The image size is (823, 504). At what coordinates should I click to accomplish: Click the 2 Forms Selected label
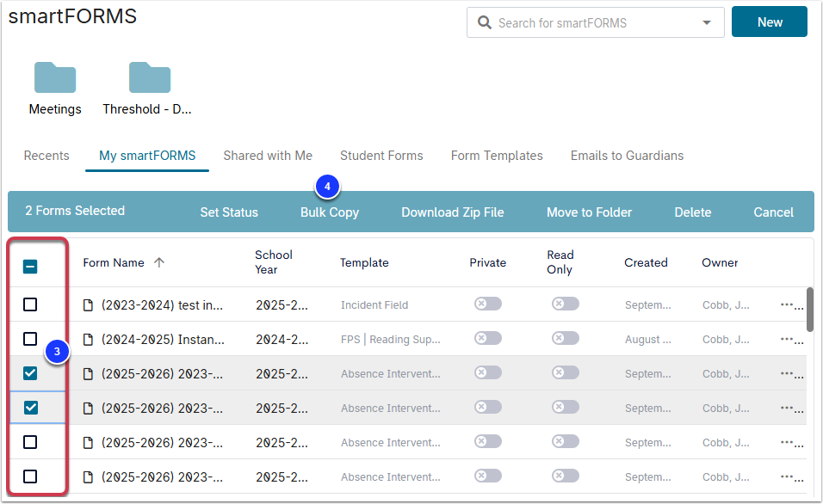[75, 211]
